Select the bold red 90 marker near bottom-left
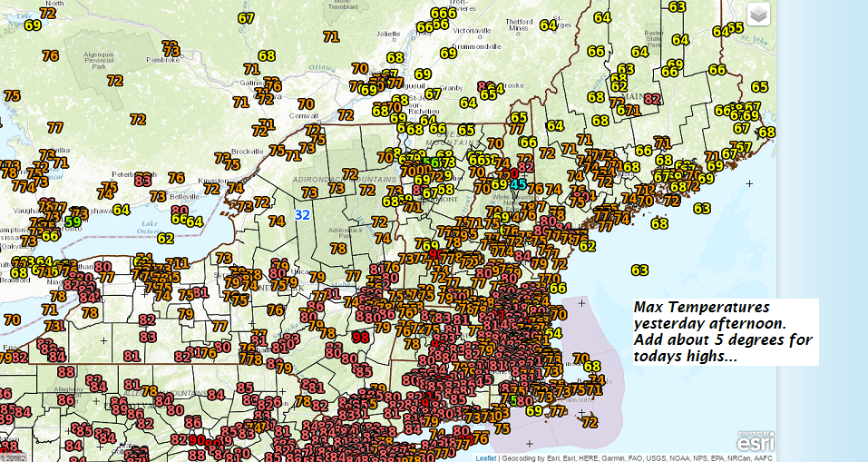The image size is (868, 462). click(x=199, y=439)
